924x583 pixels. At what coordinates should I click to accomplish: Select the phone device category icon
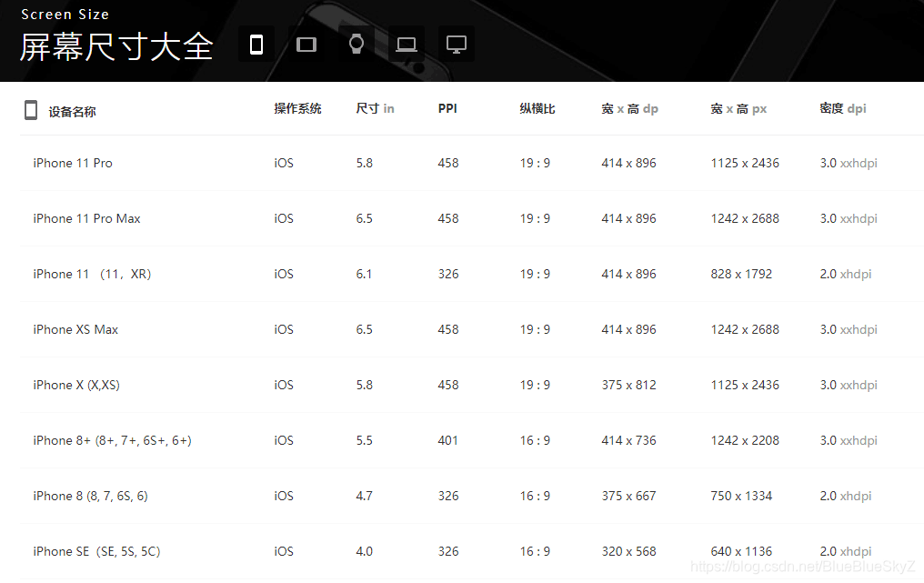(x=256, y=45)
